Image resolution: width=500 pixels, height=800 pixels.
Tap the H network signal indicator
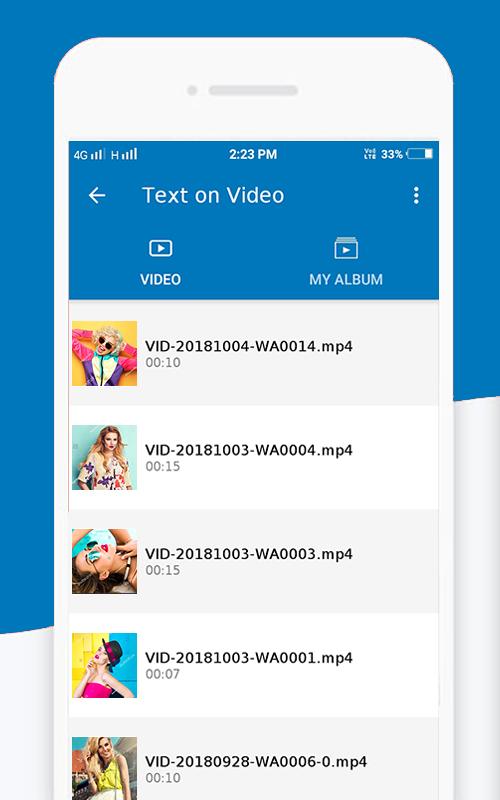point(124,154)
